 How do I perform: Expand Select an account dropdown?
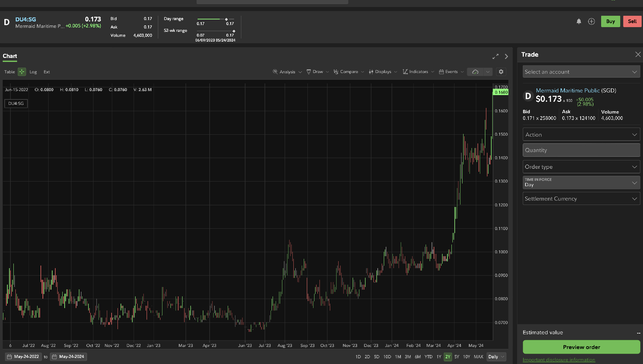tap(581, 72)
